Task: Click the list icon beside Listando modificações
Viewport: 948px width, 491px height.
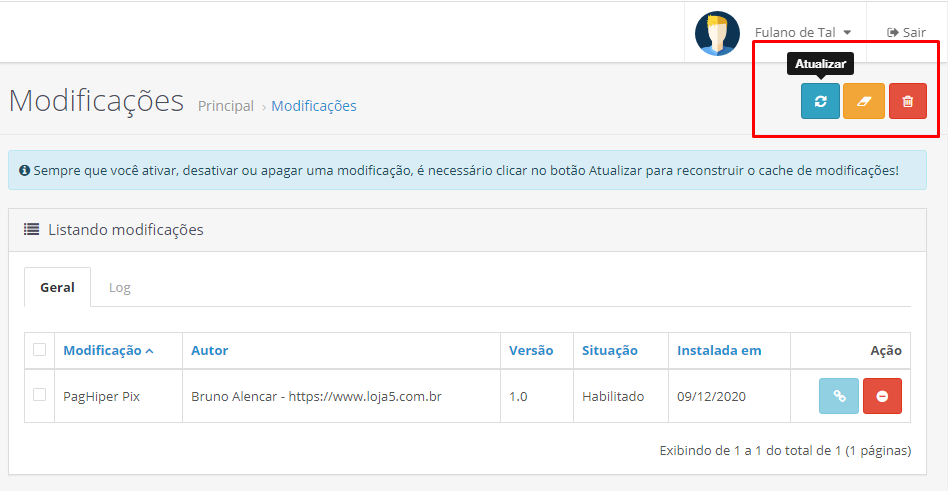Action: [x=31, y=230]
